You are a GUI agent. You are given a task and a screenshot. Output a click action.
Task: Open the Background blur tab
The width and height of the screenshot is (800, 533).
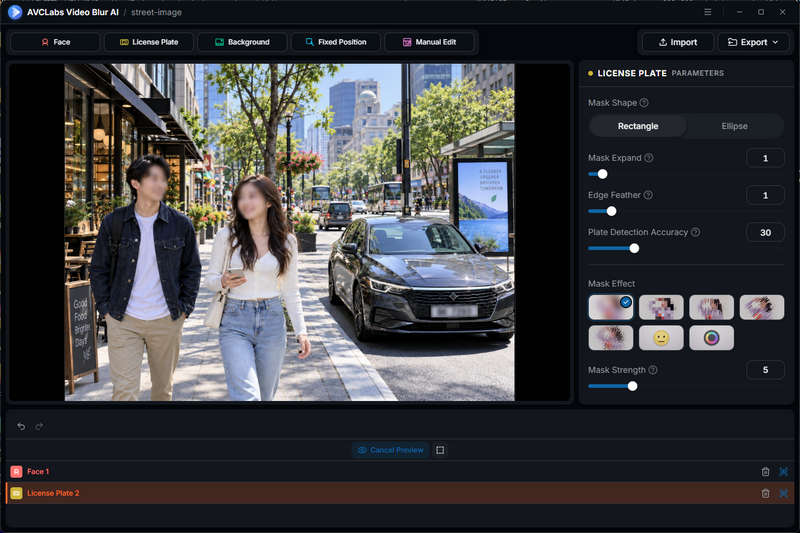click(242, 42)
